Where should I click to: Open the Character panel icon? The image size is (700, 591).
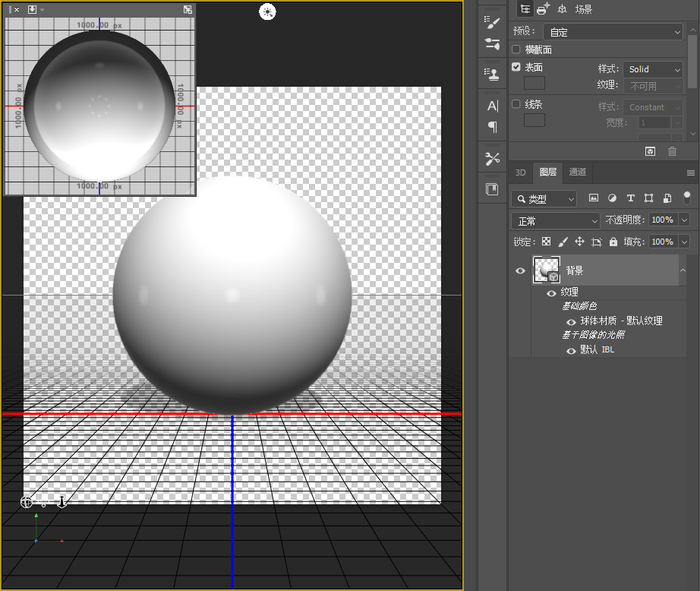pos(492,106)
